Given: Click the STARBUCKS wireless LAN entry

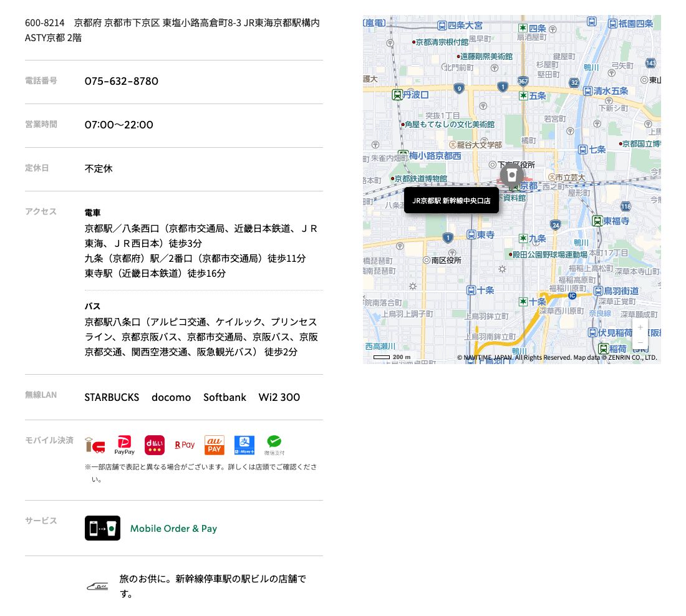Looking at the screenshot, I should click(x=112, y=397).
